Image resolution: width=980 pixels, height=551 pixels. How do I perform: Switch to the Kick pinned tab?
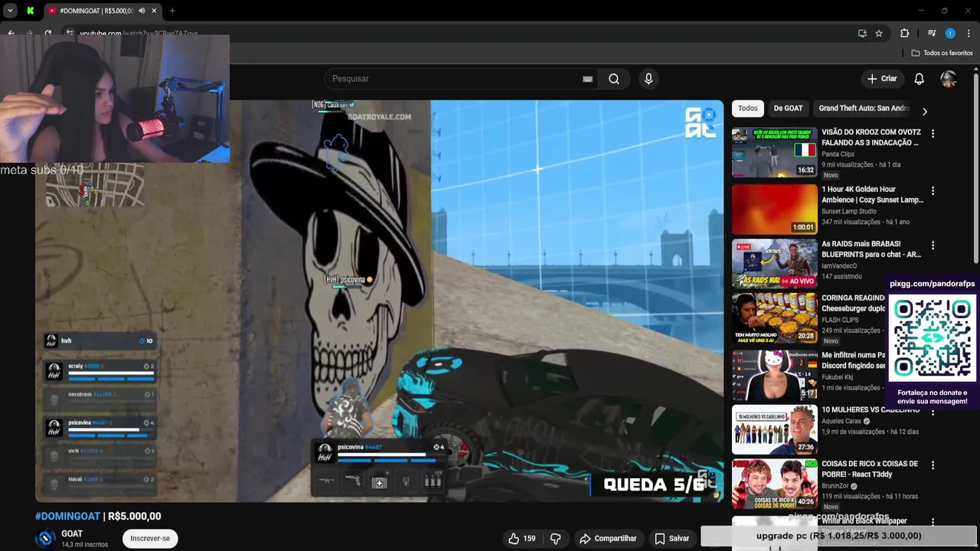[x=30, y=11]
